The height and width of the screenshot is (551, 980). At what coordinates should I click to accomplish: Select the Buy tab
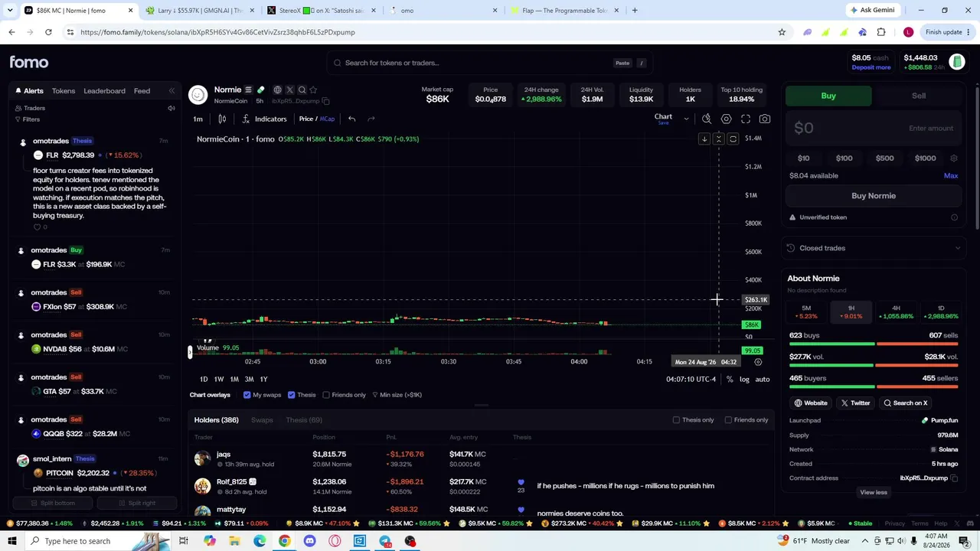[x=828, y=96]
